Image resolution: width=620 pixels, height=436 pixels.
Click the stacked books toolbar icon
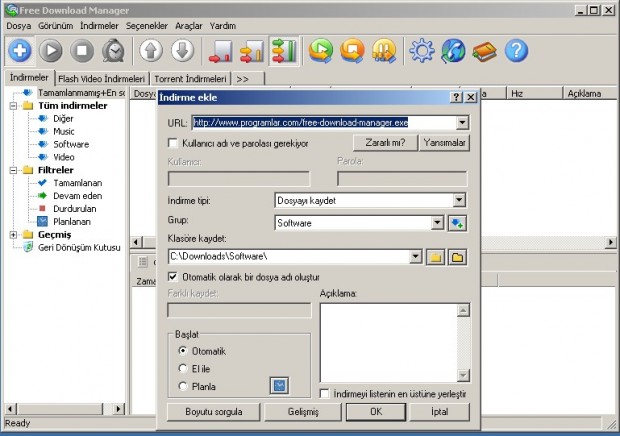click(x=484, y=51)
